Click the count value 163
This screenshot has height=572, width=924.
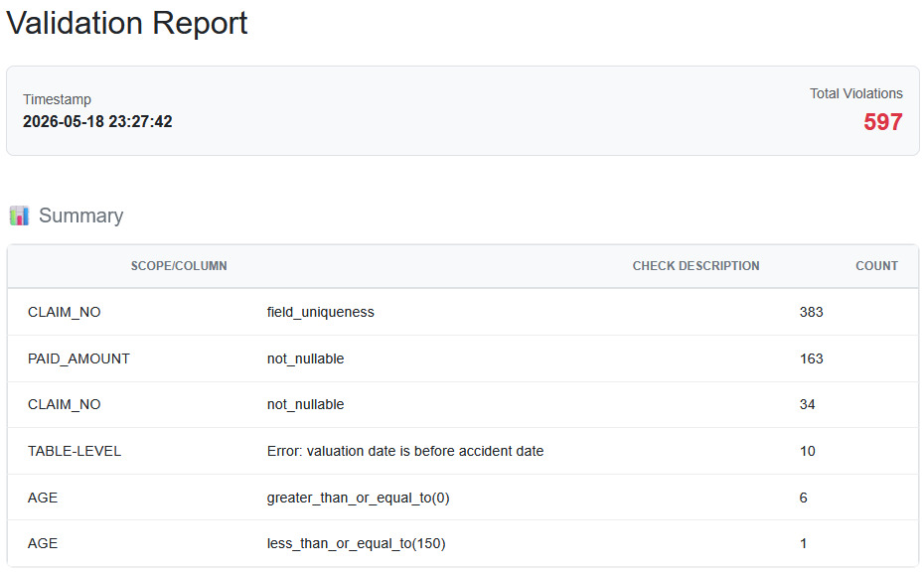812,358
